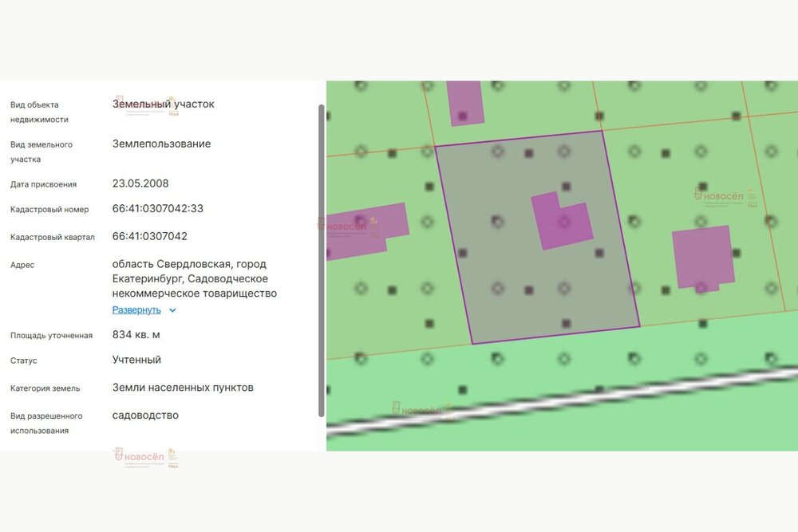The height and width of the screenshot is (532, 798).
Task: Click the area value 834 кв. м
Action: click(x=136, y=335)
